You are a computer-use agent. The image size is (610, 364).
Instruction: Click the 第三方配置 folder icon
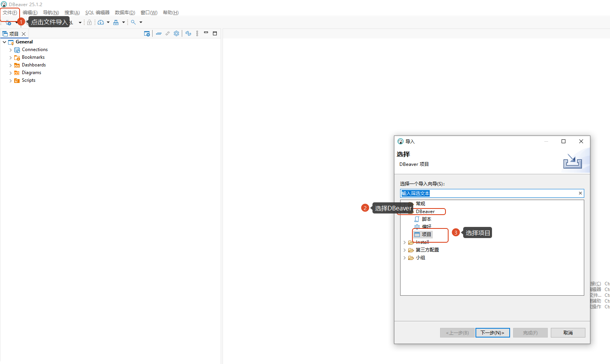411,250
